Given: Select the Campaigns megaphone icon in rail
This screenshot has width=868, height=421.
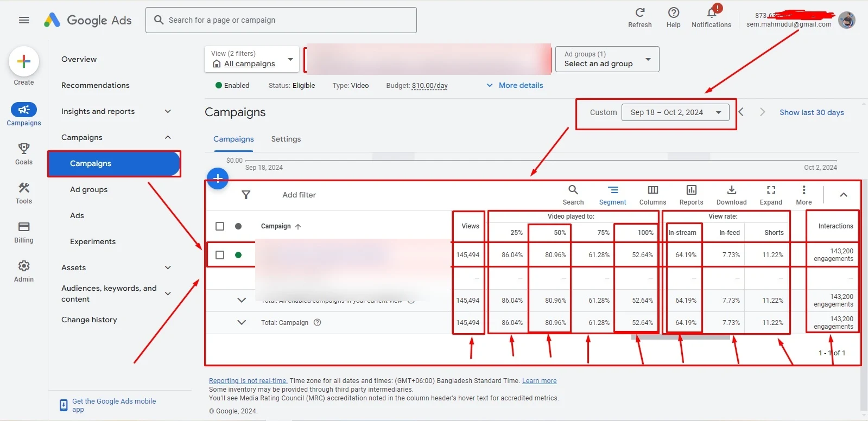Looking at the screenshot, I should [24, 110].
